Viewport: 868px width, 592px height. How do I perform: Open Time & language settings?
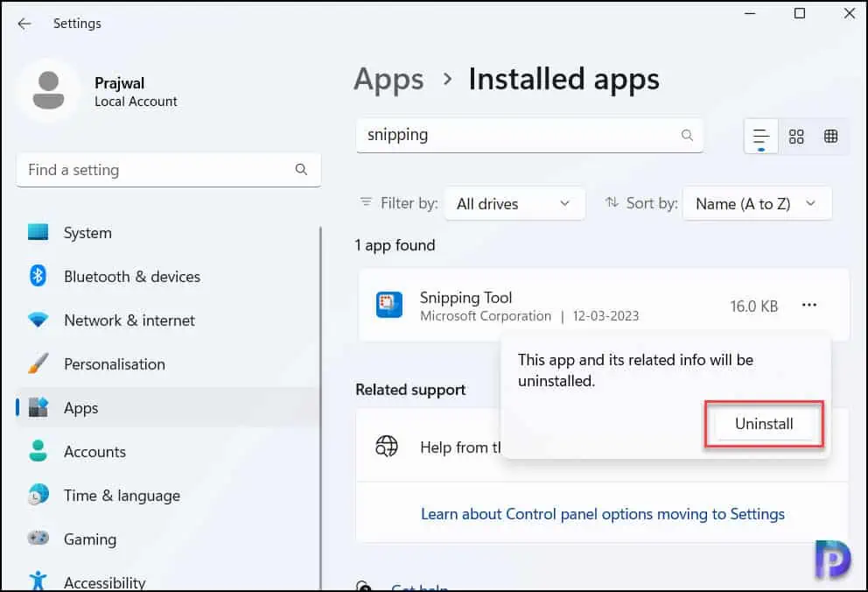coord(168,495)
